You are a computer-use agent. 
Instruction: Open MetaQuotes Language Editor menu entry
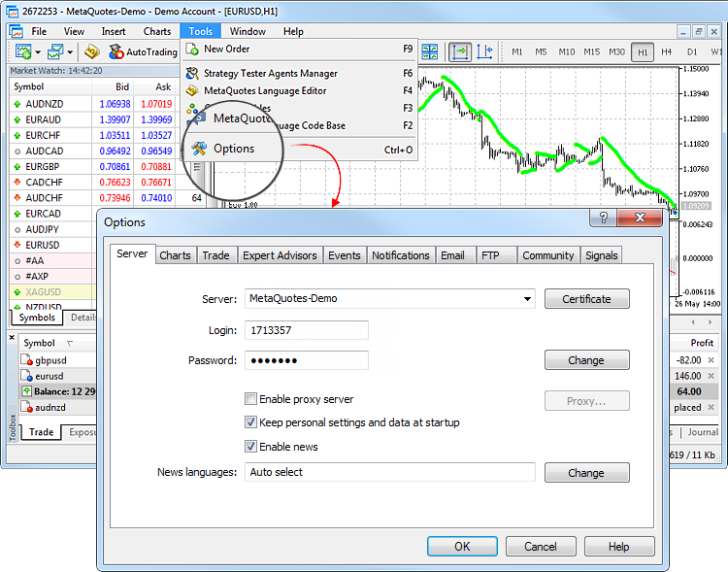(x=299, y=90)
